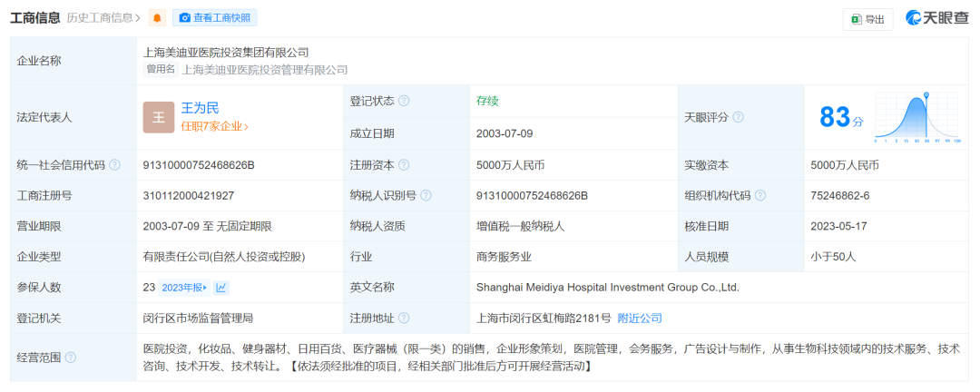Click help icon next to 登记状态
Viewport: 980px width, 392px height.
(x=404, y=101)
